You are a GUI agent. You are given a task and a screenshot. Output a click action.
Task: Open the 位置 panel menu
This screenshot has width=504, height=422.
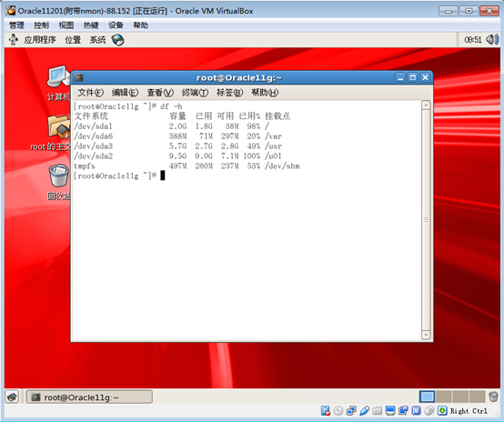pyautogui.click(x=73, y=40)
